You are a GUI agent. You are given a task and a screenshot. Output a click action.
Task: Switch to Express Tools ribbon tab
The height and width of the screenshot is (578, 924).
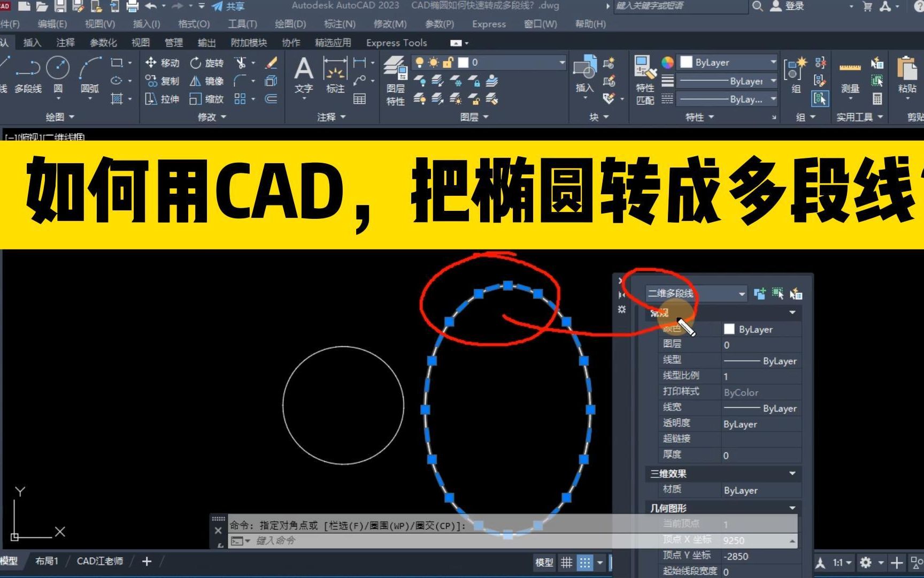pos(397,43)
